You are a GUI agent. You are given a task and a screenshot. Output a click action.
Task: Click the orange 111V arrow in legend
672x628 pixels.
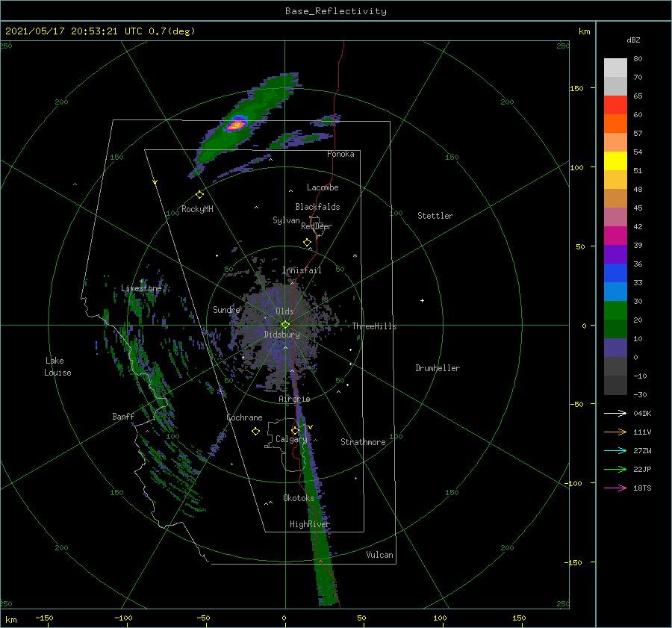pyautogui.click(x=615, y=432)
